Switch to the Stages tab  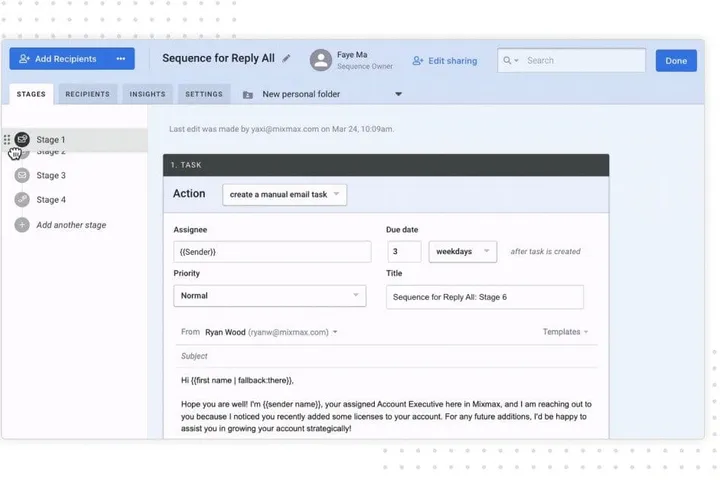coord(31,94)
